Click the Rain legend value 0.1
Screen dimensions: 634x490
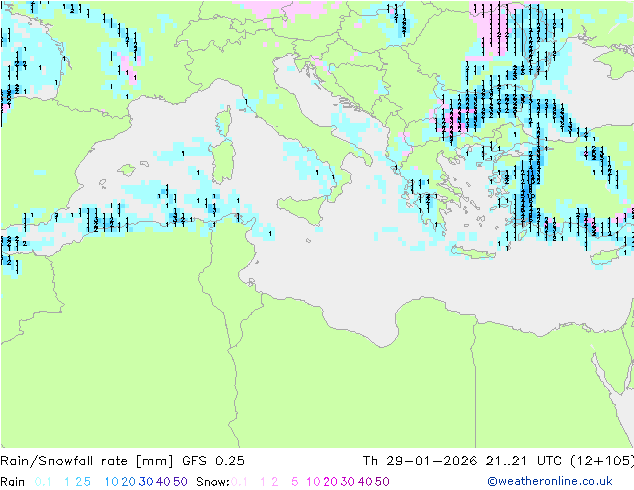tap(43, 482)
